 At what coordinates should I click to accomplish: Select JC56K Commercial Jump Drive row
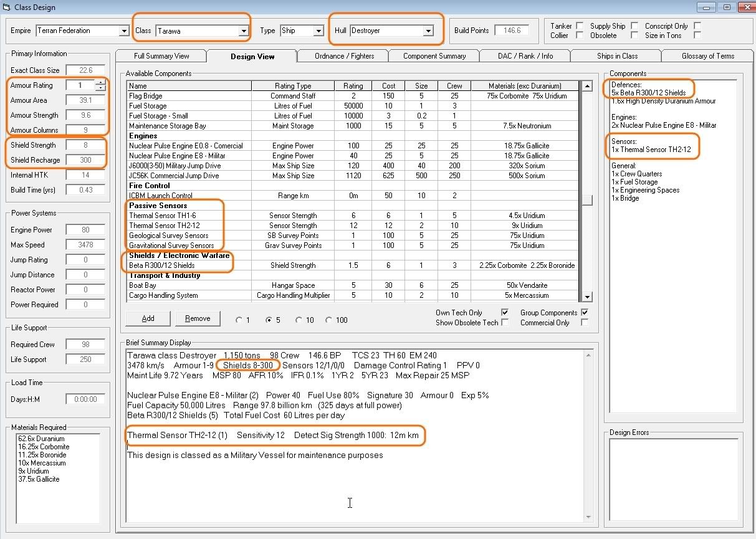353,176
